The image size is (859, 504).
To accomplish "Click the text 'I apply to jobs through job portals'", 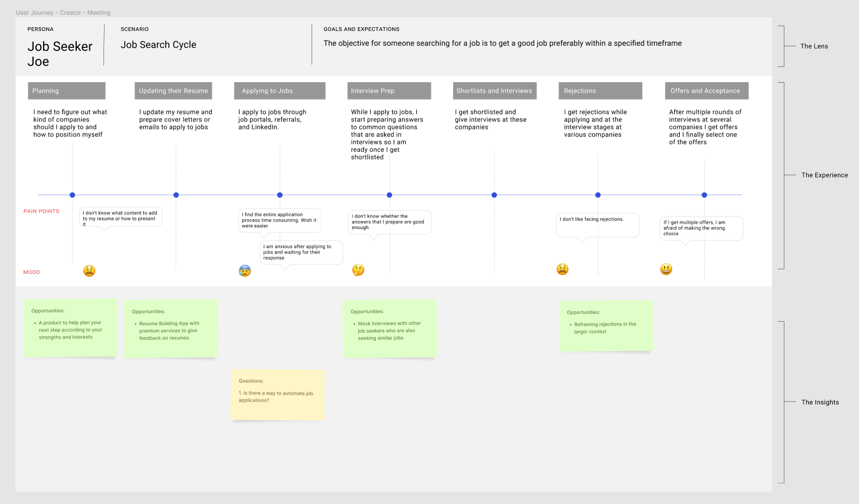I will click(x=272, y=120).
